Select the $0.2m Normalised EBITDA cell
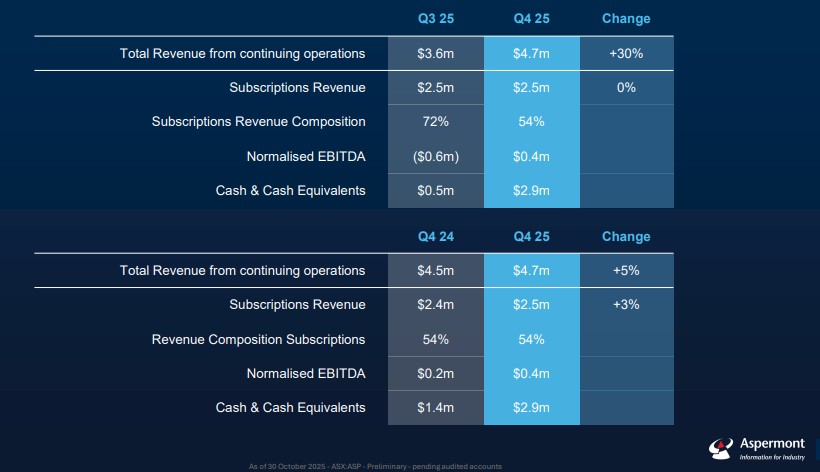 (435, 374)
